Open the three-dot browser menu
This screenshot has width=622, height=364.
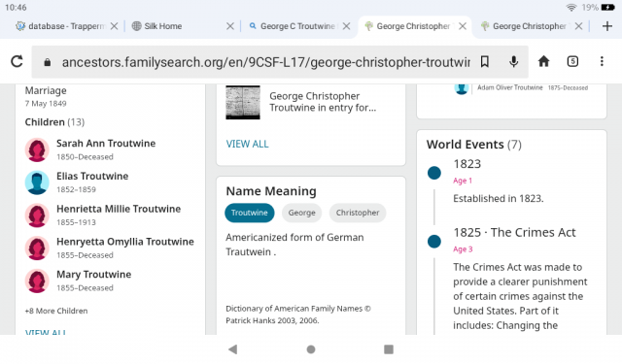click(602, 61)
